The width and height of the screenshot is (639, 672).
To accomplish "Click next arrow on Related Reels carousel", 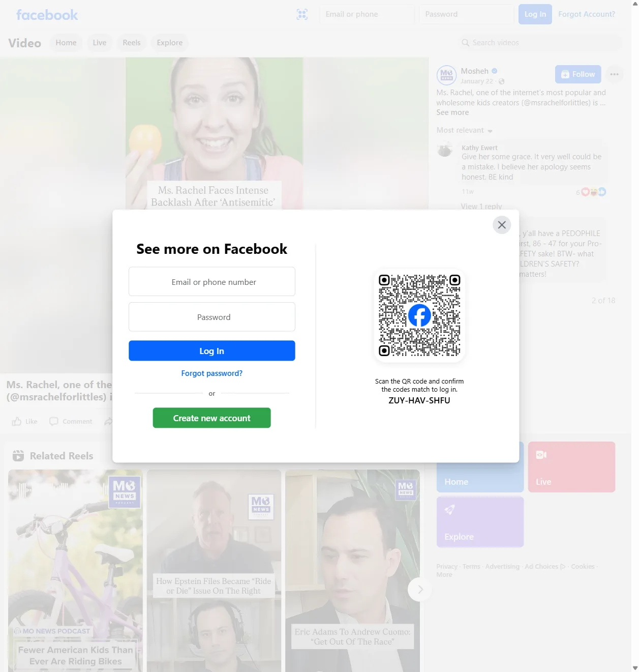I will coord(420,589).
